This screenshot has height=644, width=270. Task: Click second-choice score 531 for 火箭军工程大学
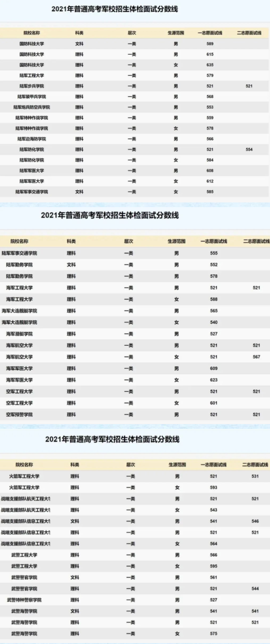pyautogui.click(x=255, y=476)
